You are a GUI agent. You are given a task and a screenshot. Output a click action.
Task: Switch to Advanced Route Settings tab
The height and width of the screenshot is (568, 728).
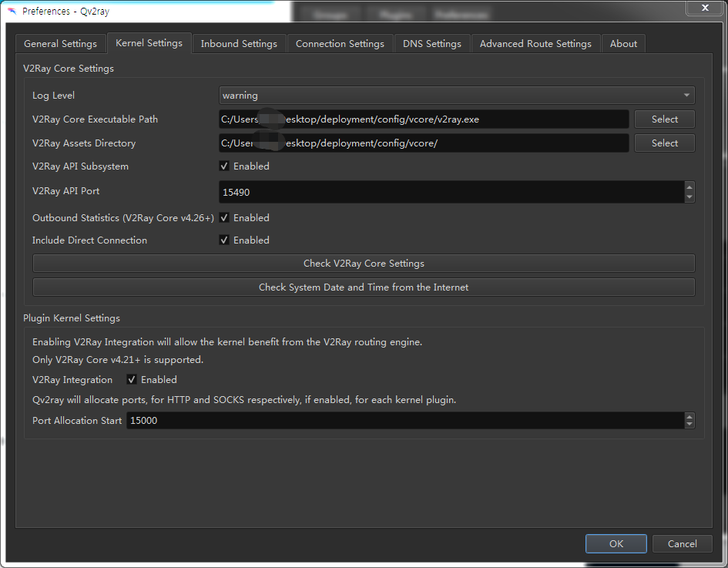[535, 44]
